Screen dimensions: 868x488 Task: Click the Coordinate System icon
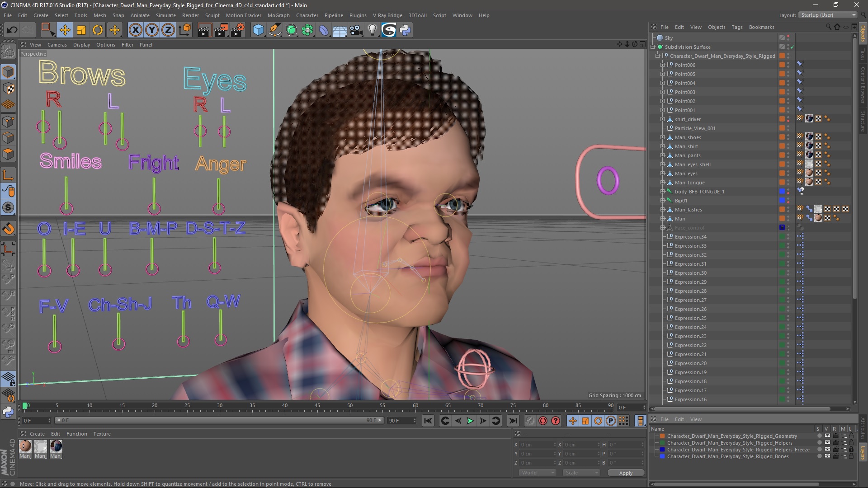[x=185, y=30]
